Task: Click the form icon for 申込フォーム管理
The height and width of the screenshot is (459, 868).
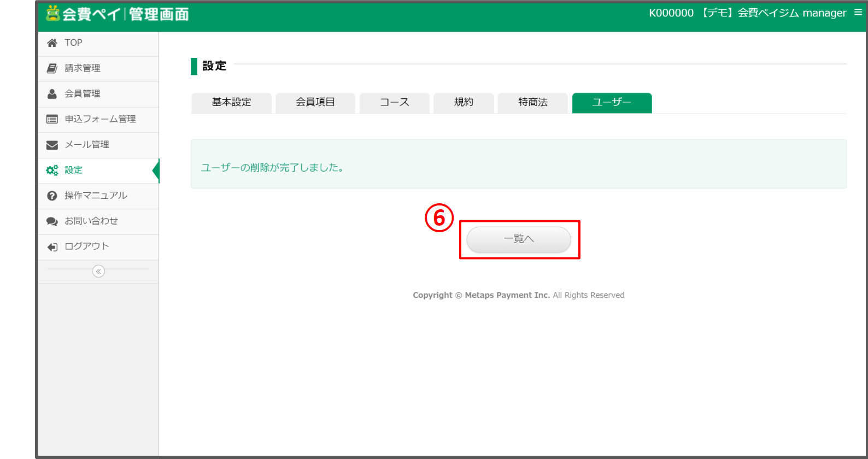Action: pyautogui.click(x=52, y=119)
